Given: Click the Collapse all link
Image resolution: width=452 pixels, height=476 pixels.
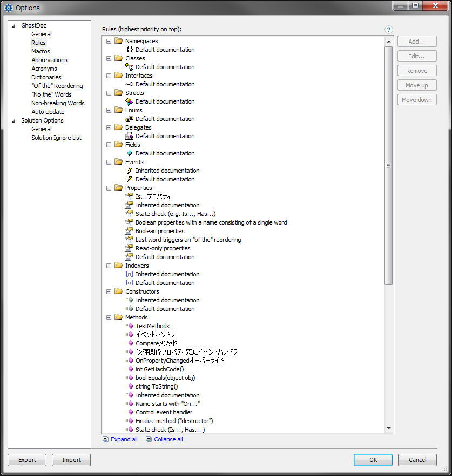Looking at the screenshot, I should tap(168, 439).
